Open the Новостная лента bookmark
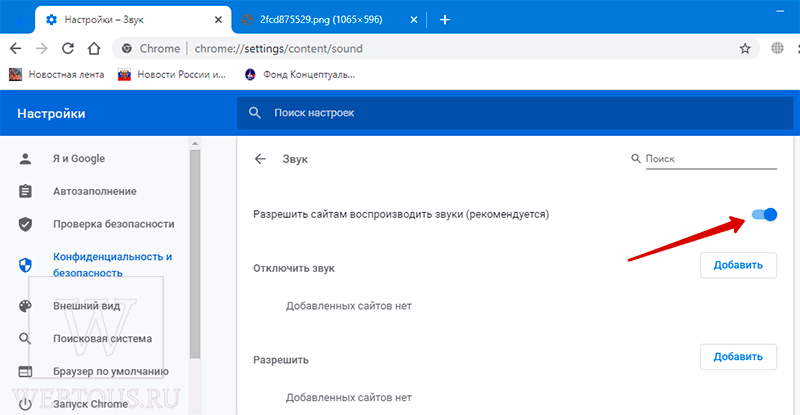The height and width of the screenshot is (415, 800). pos(57,75)
